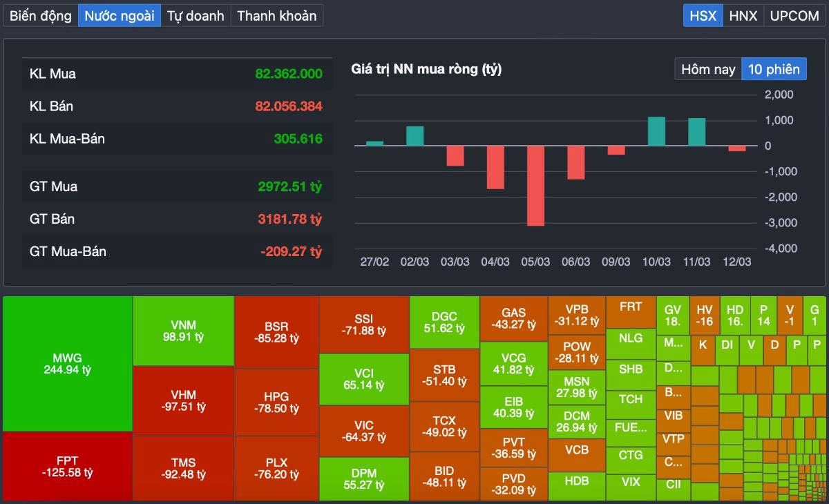Screen dimensions: 829x504
Task: Click the 06/03 red chart bar
Action: [x=576, y=163]
